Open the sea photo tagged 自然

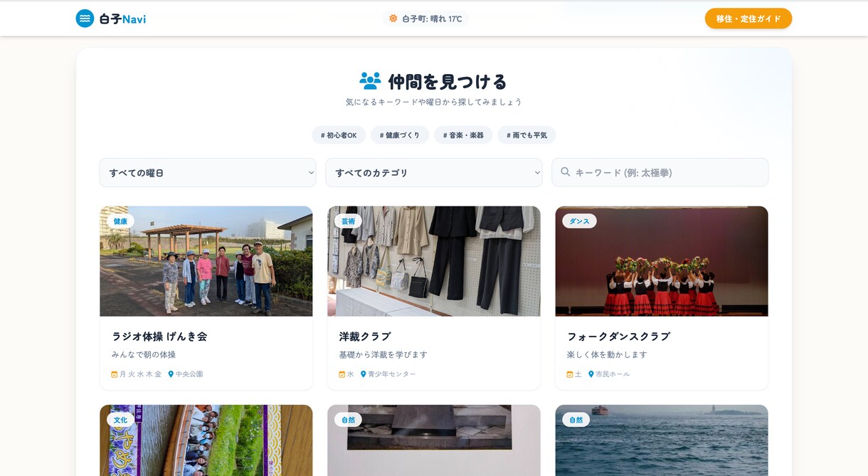[662, 440]
